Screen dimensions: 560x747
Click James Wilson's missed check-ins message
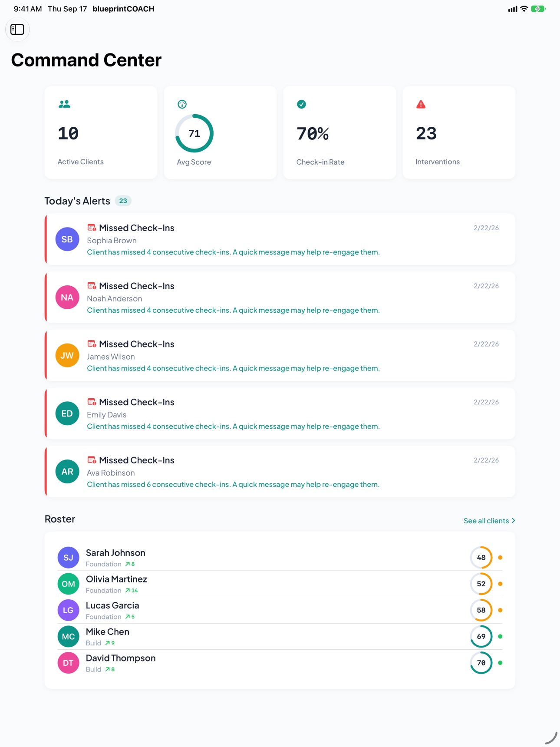tap(233, 368)
